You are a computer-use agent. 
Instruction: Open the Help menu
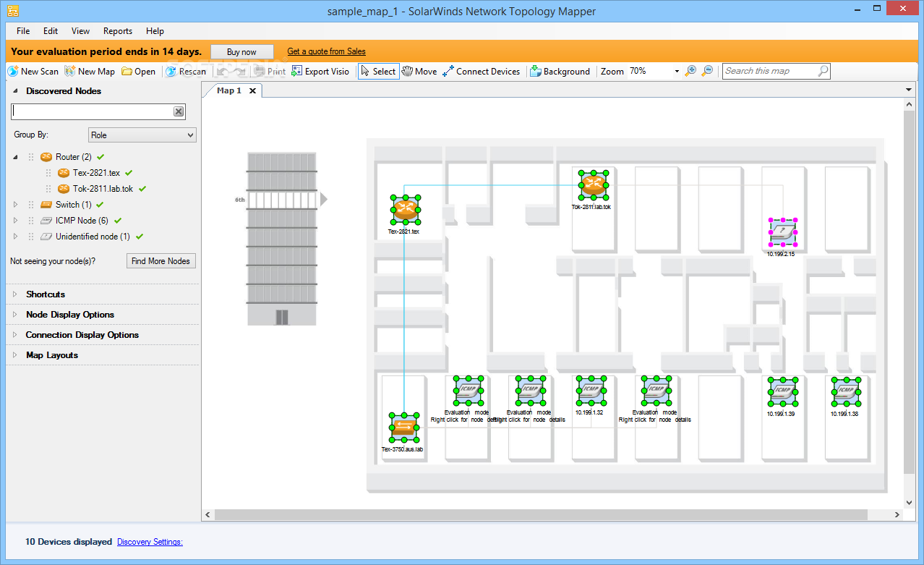click(x=155, y=31)
